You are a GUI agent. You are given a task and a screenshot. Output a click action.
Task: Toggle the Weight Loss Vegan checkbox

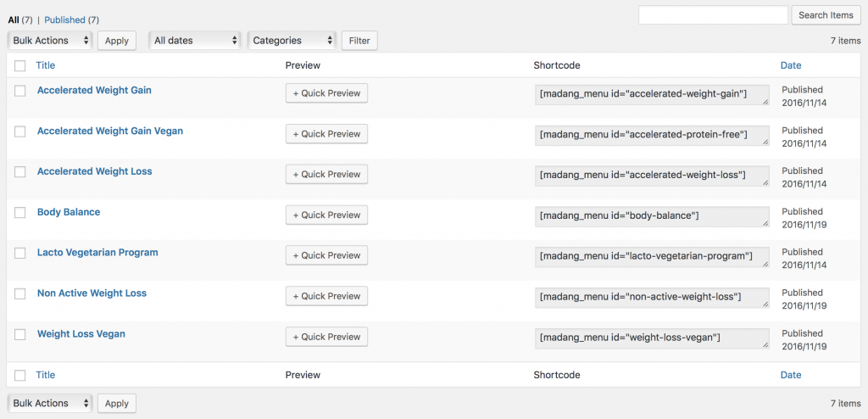(x=20, y=334)
